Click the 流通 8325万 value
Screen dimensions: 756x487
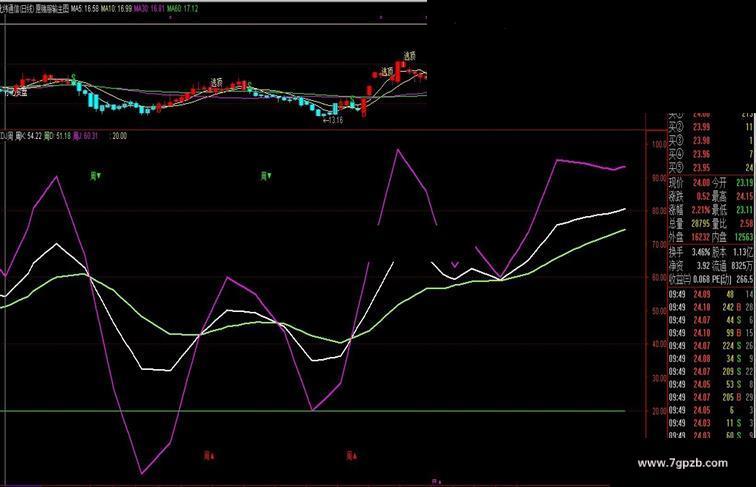[743, 266]
